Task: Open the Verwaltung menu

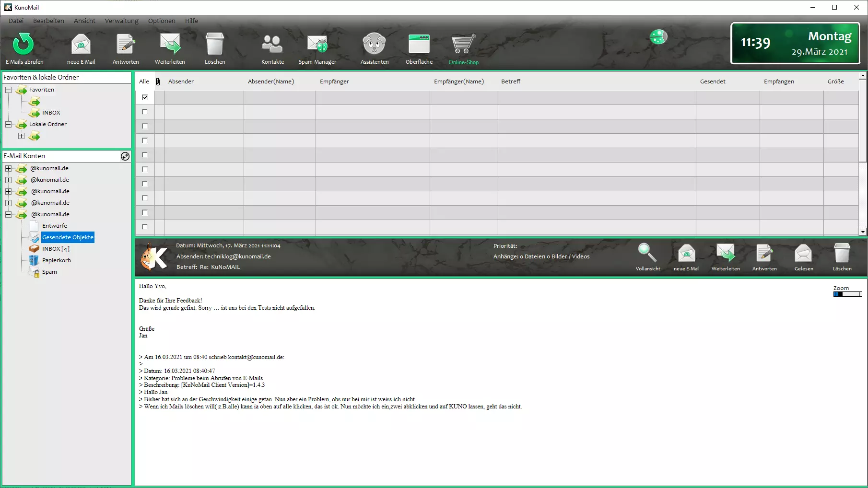Action: pyautogui.click(x=121, y=21)
